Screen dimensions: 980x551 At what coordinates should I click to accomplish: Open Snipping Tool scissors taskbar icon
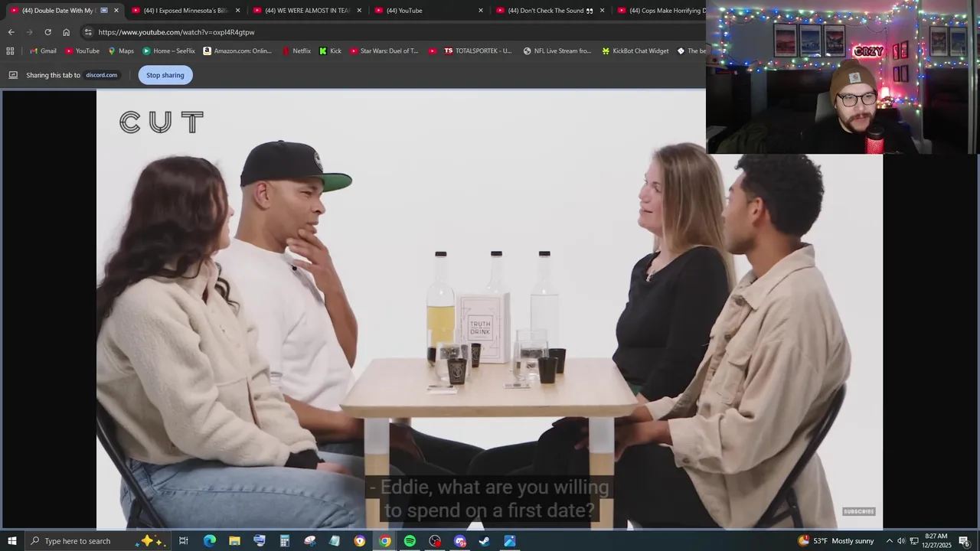point(309,541)
